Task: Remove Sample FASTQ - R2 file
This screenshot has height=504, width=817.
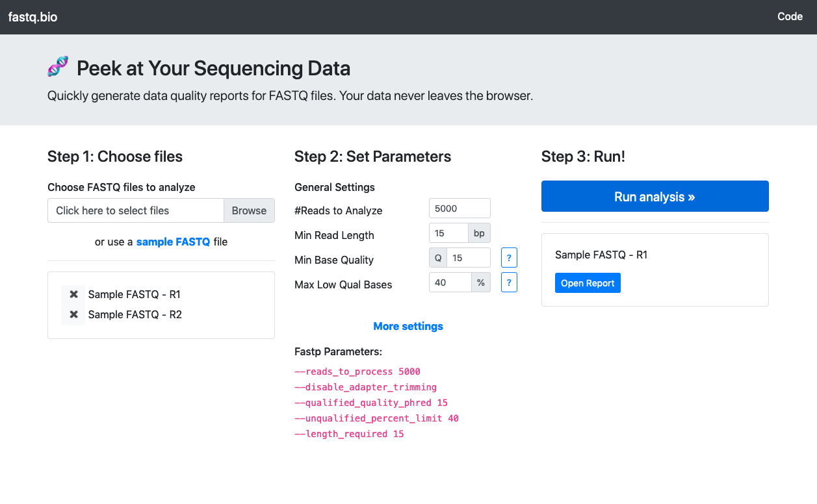Action: (x=73, y=315)
